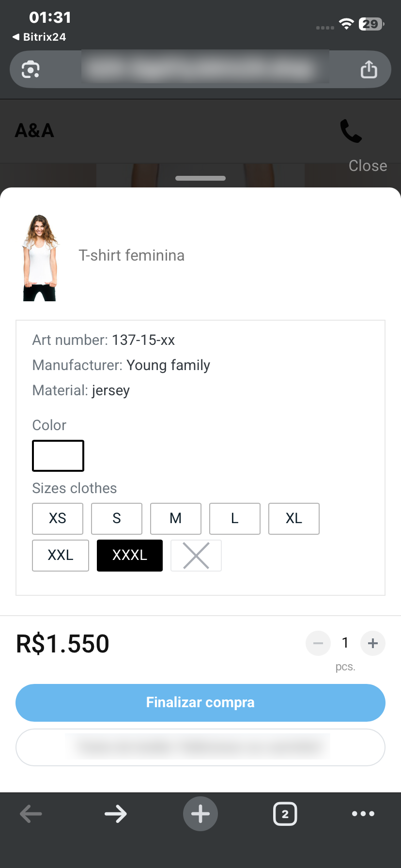Show open tabs counter
The height and width of the screenshot is (868, 401).
pos(285,814)
